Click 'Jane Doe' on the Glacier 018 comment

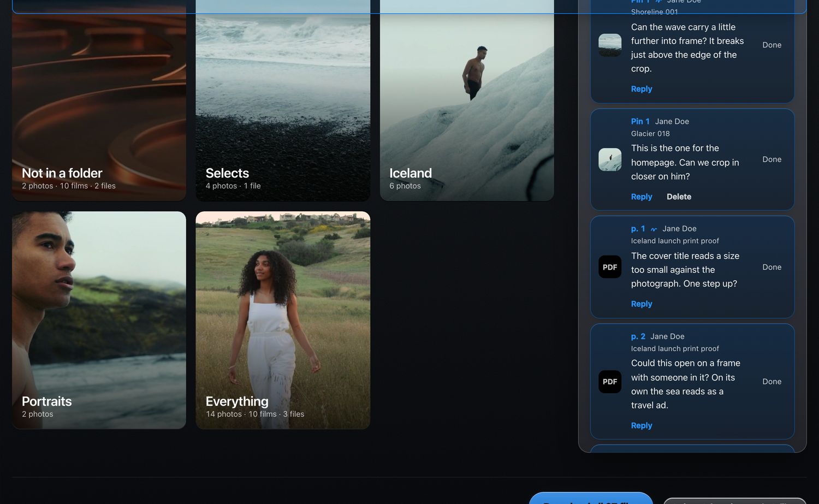coord(672,121)
